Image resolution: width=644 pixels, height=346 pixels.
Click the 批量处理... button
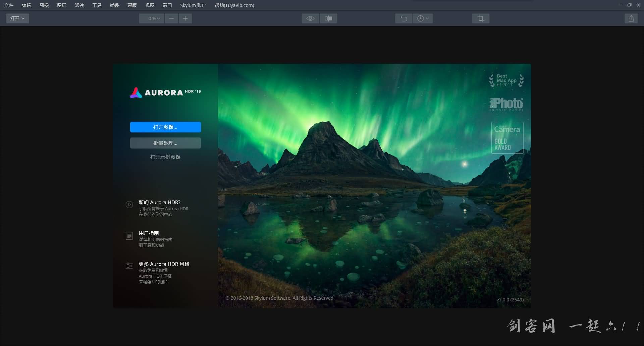(165, 143)
